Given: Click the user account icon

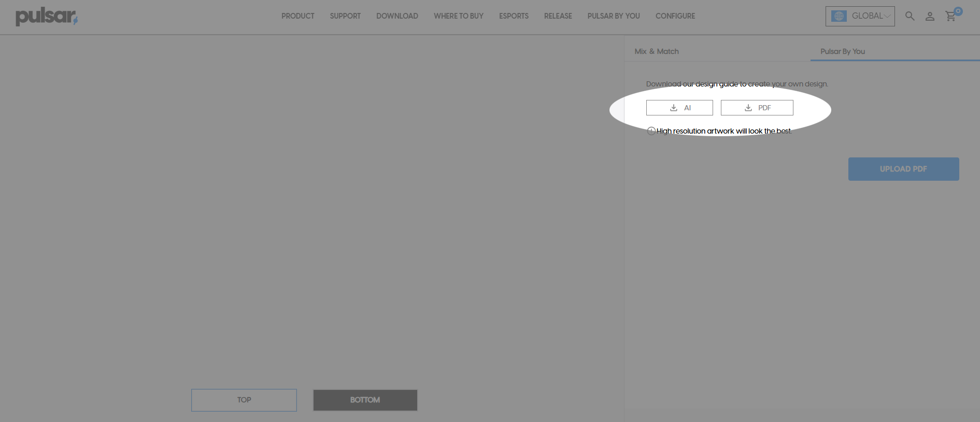Looking at the screenshot, I should [930, 17].
